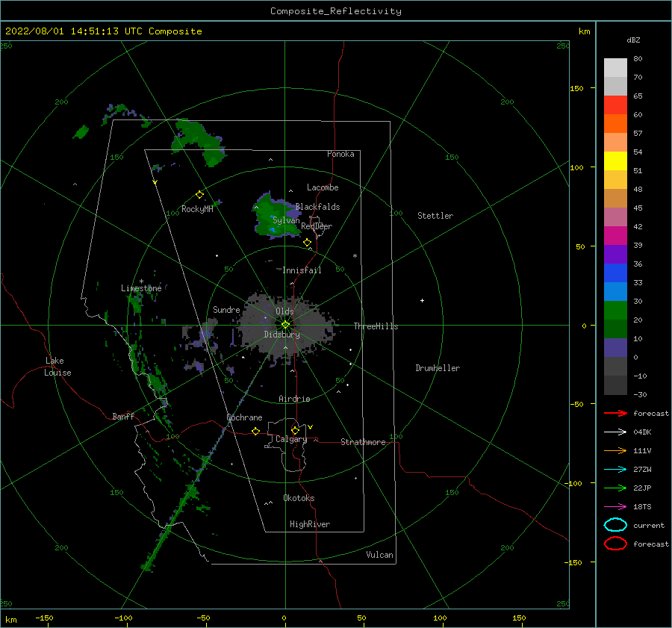Viewport: 672px width, 628px height.
Task: Click the Lacombe label
Action: click(323, 187)
